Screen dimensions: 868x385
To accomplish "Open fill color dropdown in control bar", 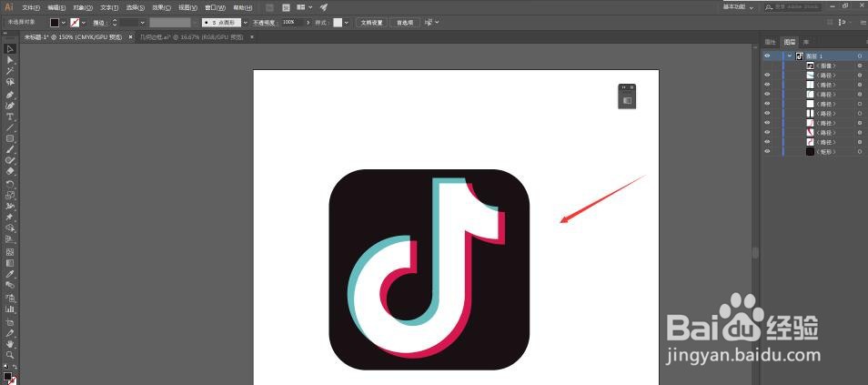I will click(64, 23).
